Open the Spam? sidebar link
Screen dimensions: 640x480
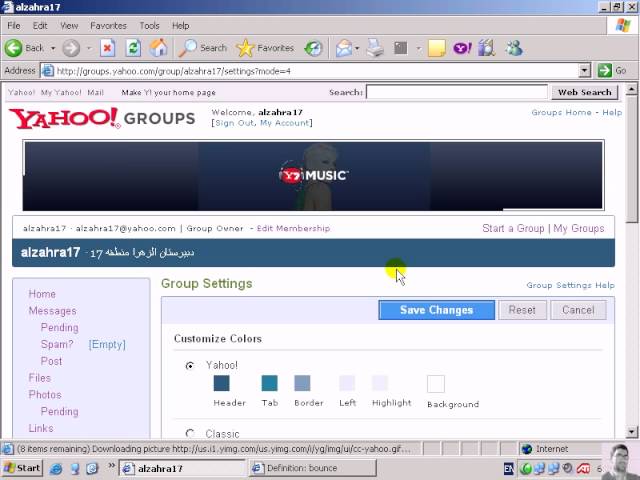point(57,344)
